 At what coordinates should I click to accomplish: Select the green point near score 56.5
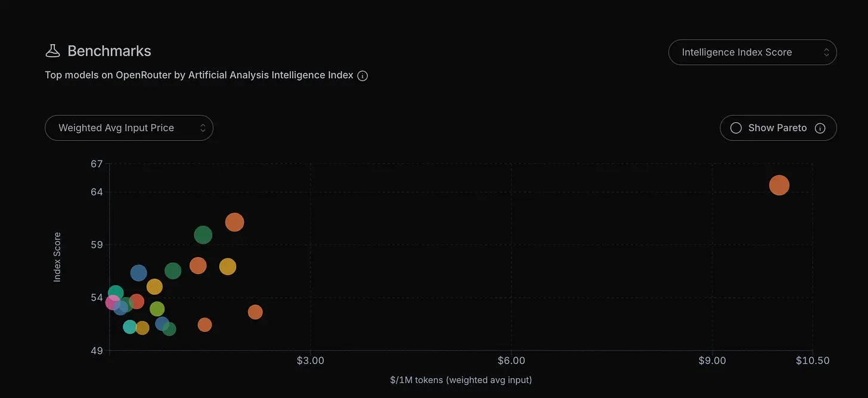click(173, 271)
